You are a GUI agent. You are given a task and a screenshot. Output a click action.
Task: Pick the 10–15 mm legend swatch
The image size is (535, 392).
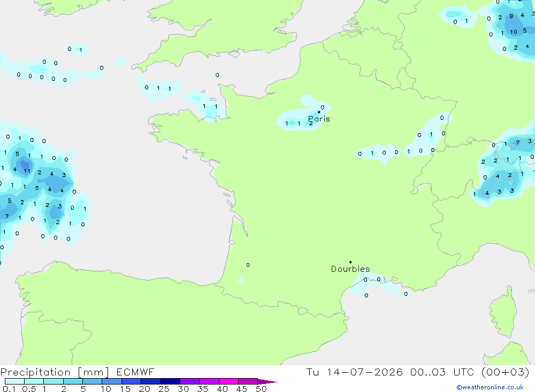pyautogui.click(x=112, y=381)
